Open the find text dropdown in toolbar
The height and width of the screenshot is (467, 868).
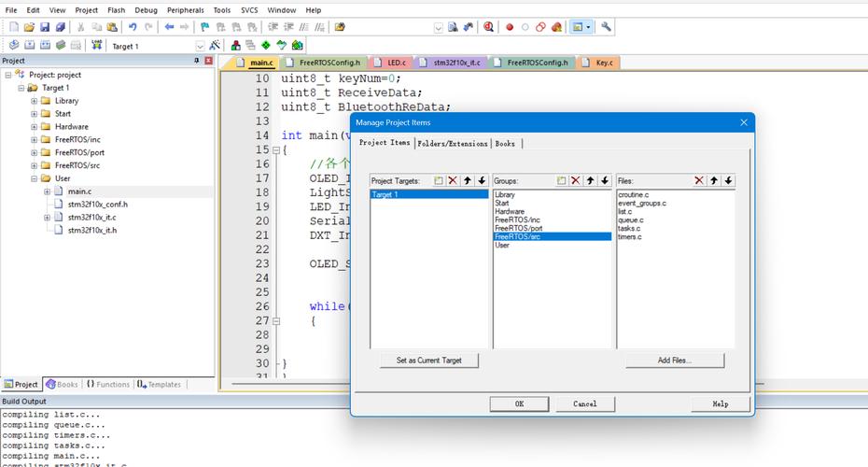coord(438,27)
